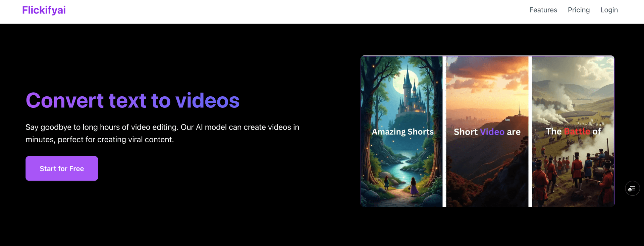Open the Features section

click(543, 10)
